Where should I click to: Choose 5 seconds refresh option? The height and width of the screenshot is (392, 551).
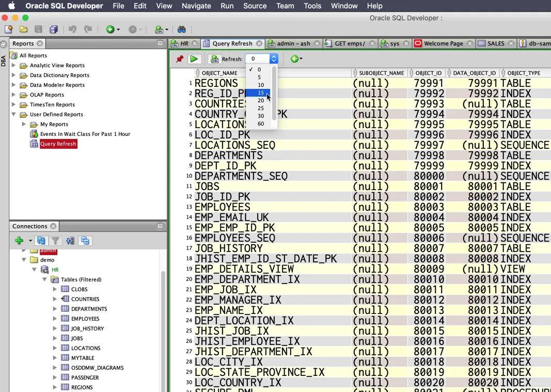pos(259,77)
